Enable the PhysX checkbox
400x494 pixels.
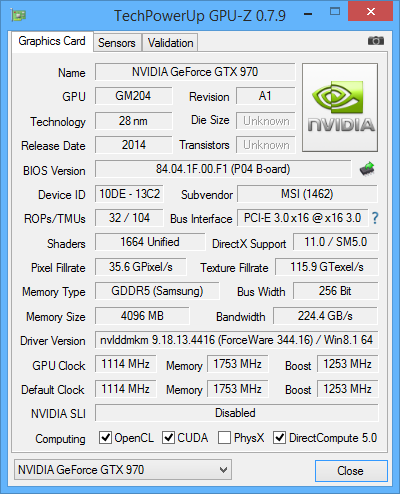(x=224, y=437)
